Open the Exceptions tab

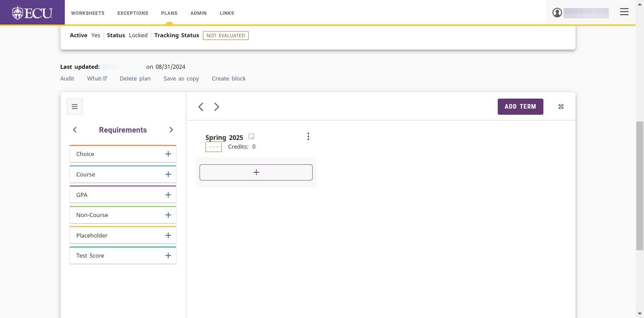[133, 13]
